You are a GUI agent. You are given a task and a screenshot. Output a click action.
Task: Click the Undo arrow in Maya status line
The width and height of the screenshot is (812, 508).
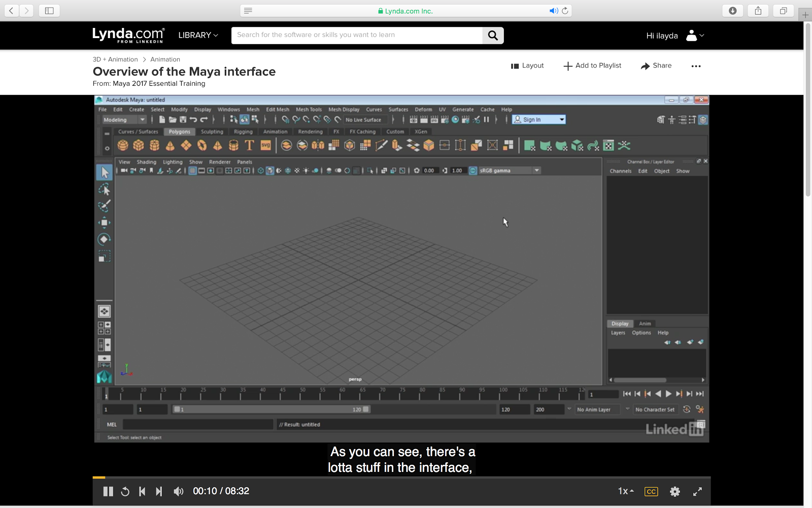(x=193, y=119)
